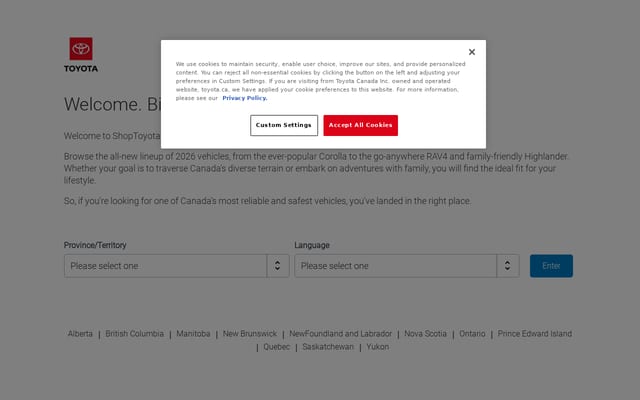Select the Alberta link
The image size is (640, 400).
click(x=80, y=333)
